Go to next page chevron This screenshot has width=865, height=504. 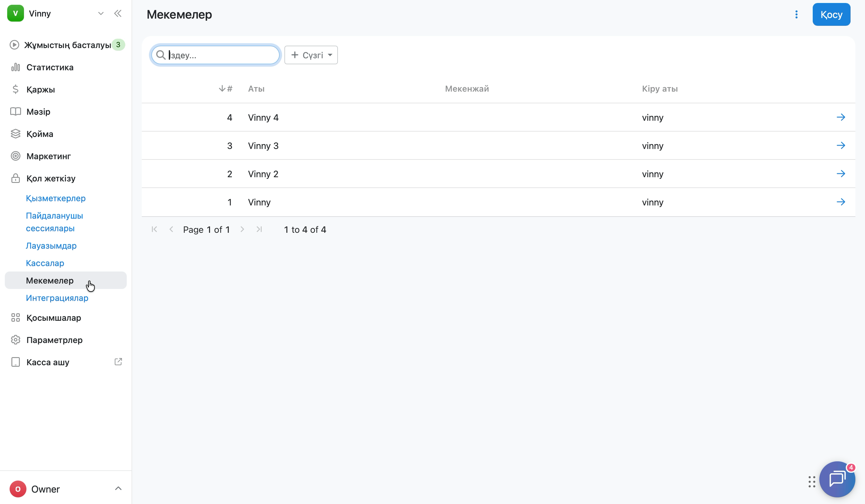pos(242,229)
